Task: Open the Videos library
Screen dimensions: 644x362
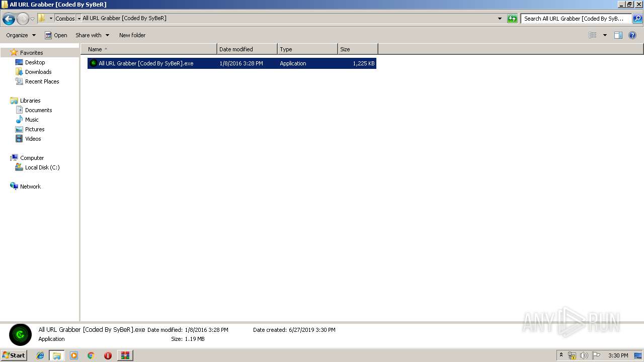Action: coord(33,139)
